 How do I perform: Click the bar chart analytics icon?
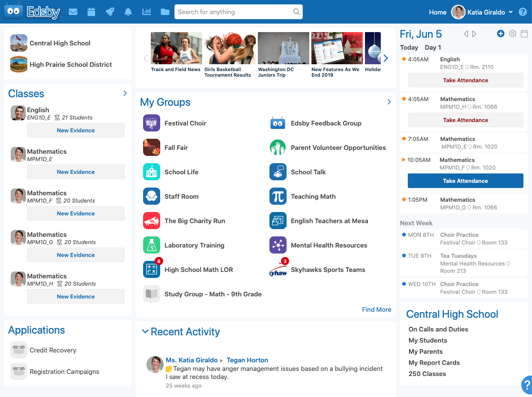pyautogui.click(x=146, y=12)
